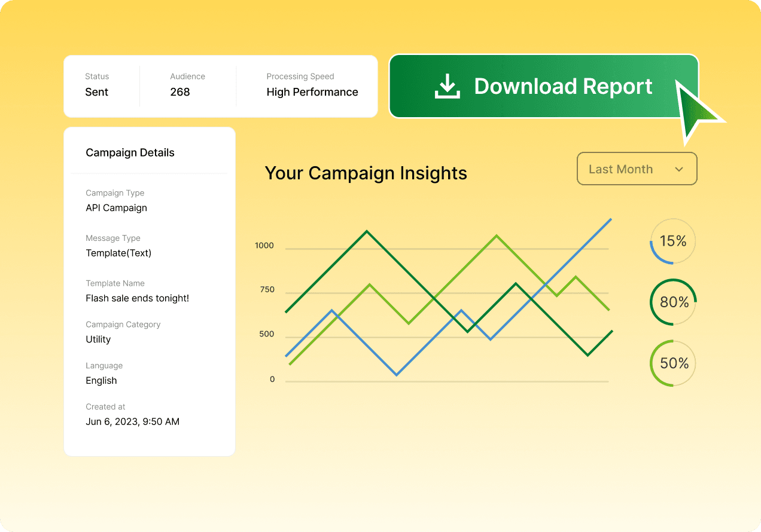This screenshot has width=761, height=532.
Task: Expand the Campaign Details panel
Action: pos(130,152)
